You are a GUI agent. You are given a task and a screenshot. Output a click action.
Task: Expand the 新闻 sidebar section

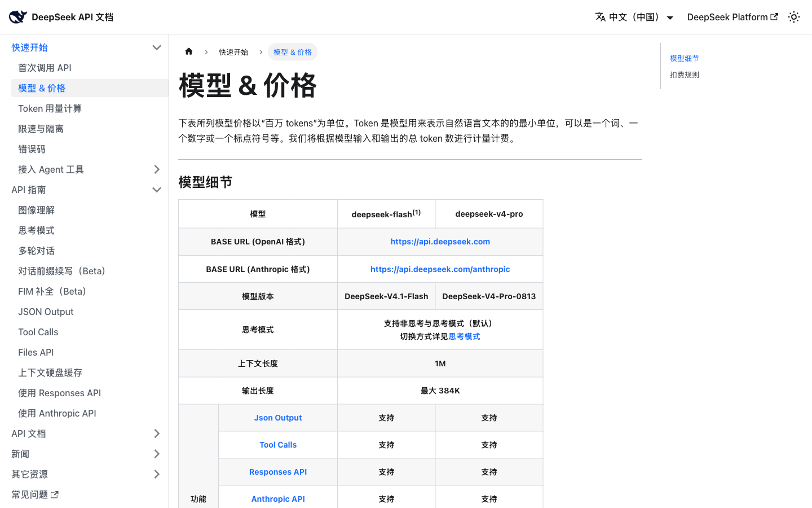157,454
